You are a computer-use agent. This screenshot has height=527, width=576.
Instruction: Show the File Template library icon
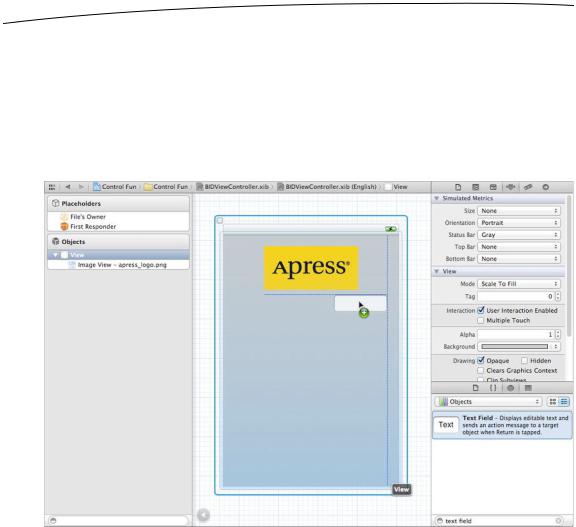475,388
